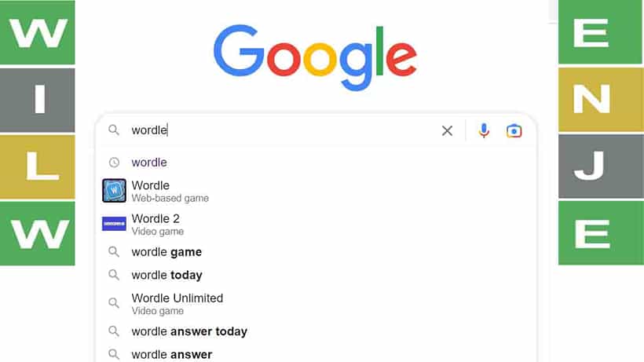
Task: Click clock icon beside recent wordle search
Action: [x=114, y=163]
